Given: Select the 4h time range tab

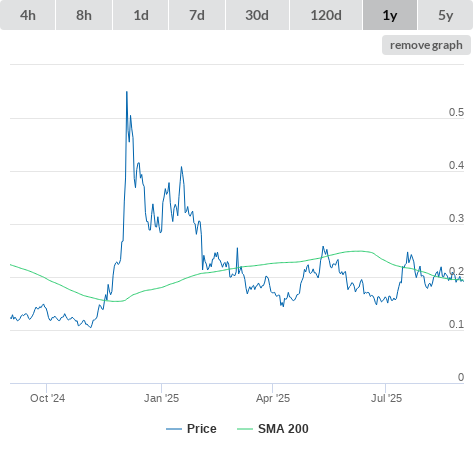Looking at the screenshot, I should pos(28,15).
